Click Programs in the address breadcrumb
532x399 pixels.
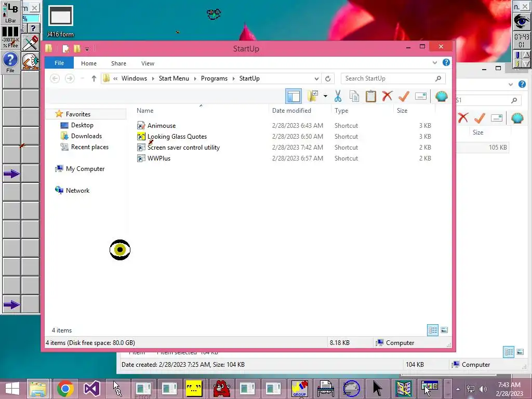click(214, 78)
